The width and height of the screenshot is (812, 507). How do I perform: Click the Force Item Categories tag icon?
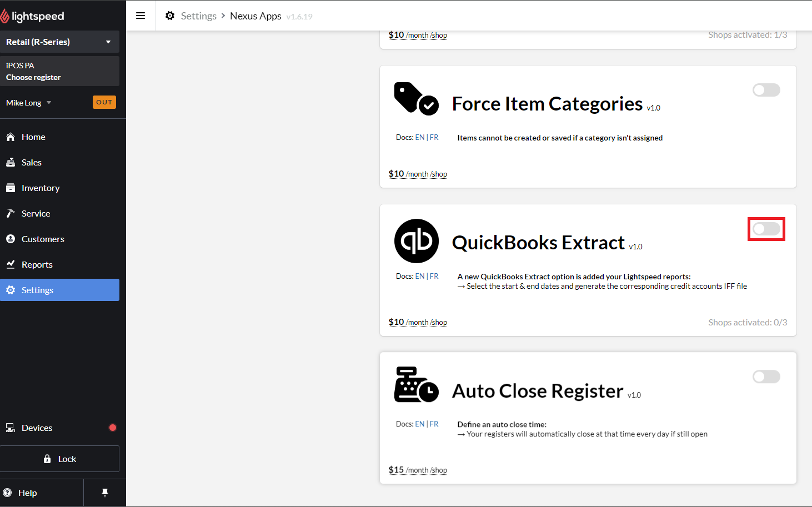pos(416,98)
